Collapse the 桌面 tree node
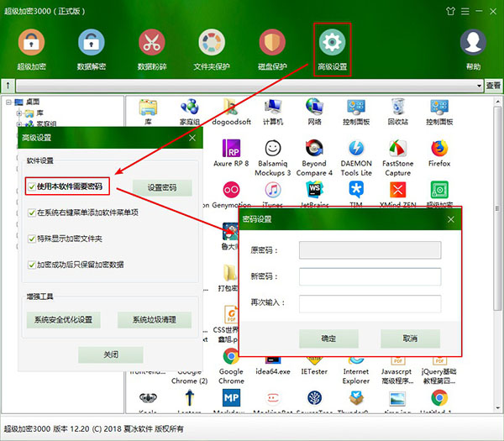Screen dimensions: 504x441 point(8,102)
